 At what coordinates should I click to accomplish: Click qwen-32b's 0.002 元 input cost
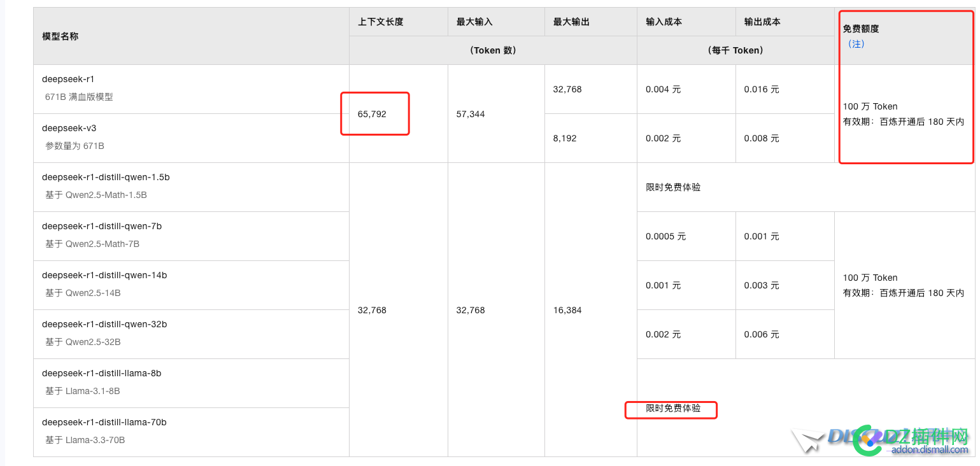coord(664,334)
